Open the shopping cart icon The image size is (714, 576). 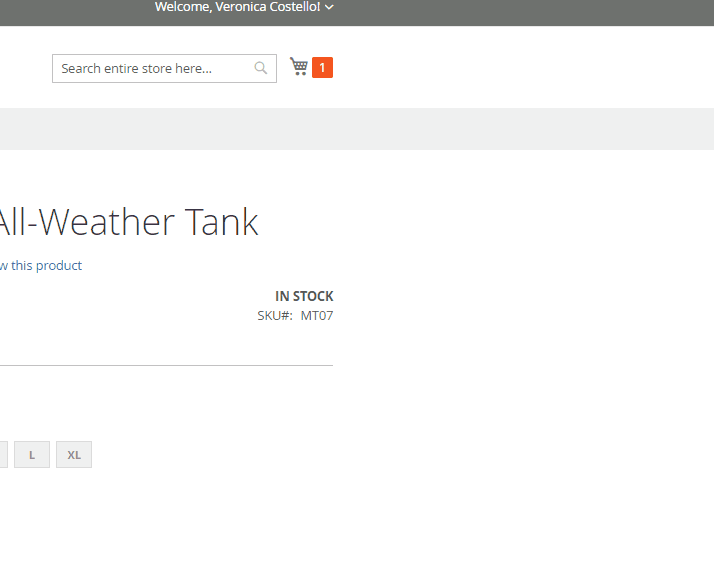tap(299, 67)
